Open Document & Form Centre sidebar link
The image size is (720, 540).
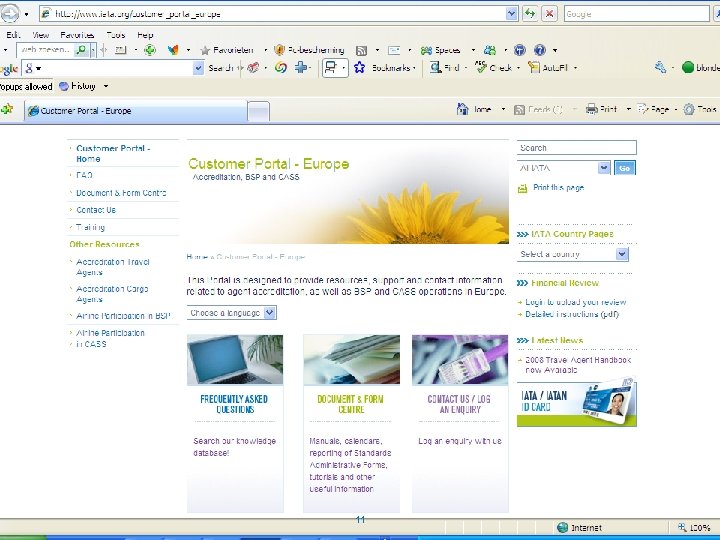(x=121, y=193)
